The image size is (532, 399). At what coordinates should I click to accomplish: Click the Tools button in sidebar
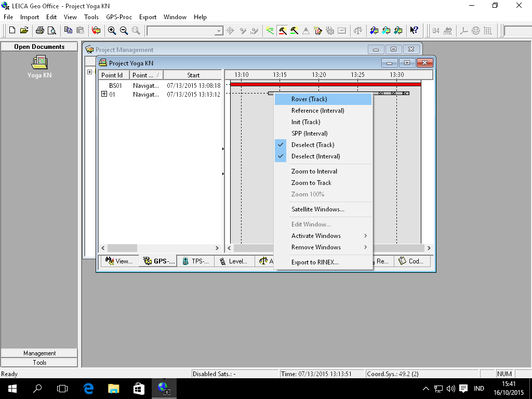[39, 362]
